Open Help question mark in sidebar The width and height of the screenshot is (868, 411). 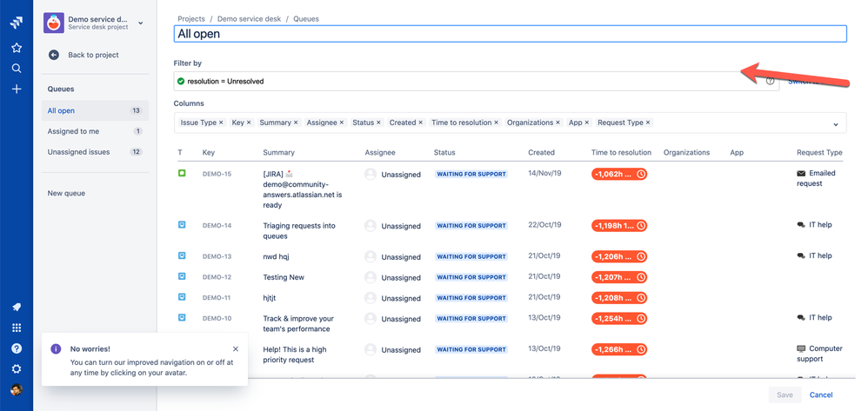(17, 348)
